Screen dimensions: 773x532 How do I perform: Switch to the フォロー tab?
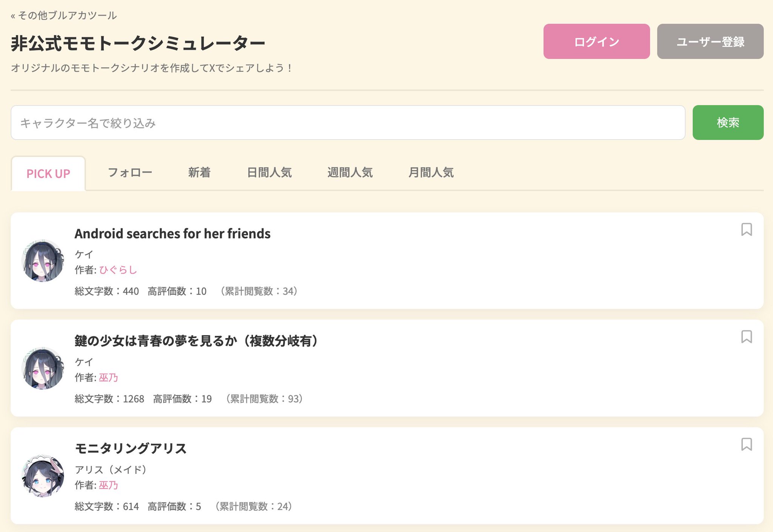pyautogui.click(x=130, y=172)
